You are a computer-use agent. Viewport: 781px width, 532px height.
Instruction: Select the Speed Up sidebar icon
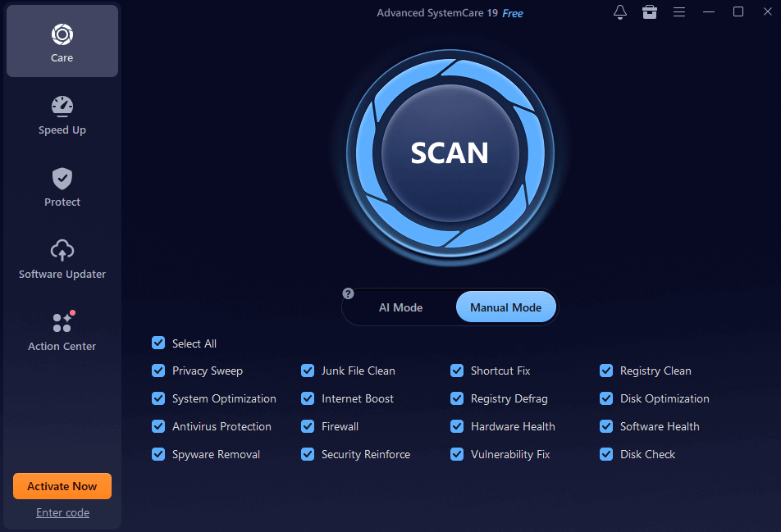62,115
